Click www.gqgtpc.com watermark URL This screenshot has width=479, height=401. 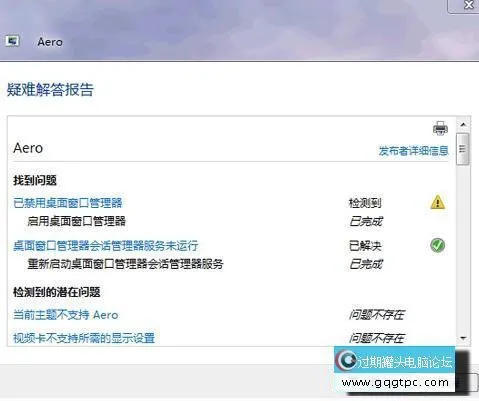point(395,382)
